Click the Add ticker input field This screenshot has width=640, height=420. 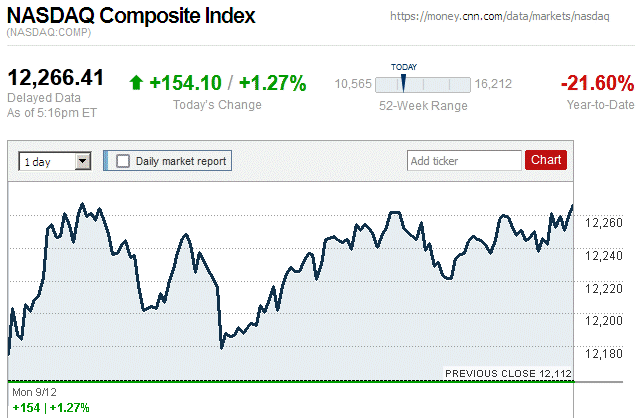(463, 160)
